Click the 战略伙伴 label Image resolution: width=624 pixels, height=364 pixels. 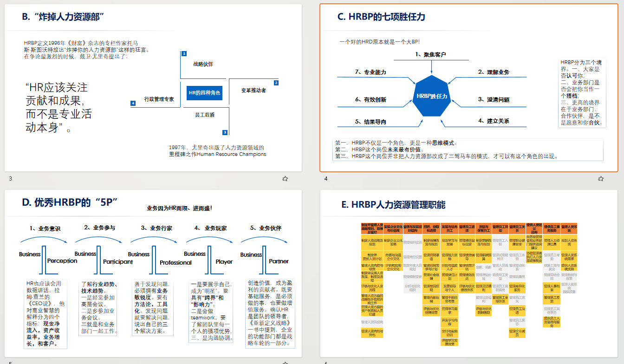[x=203, y=64]
